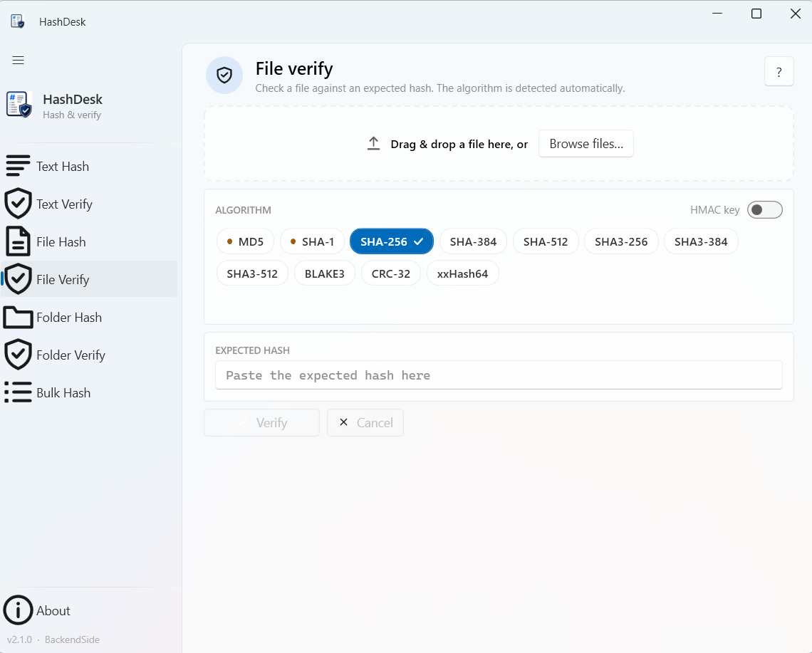The width and height of the screenshot is (812, 653).
Task: Open Folder Hash page
Action: click(89, 318)
